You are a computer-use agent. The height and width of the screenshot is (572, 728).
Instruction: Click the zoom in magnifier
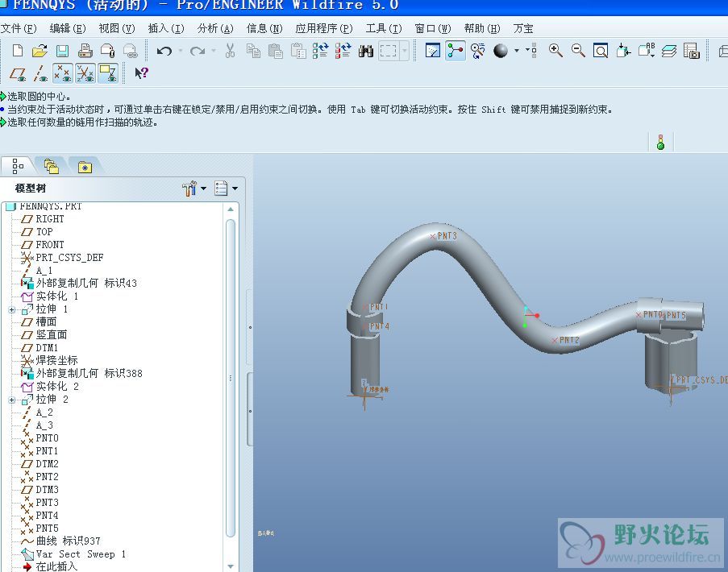click(555, 51)
